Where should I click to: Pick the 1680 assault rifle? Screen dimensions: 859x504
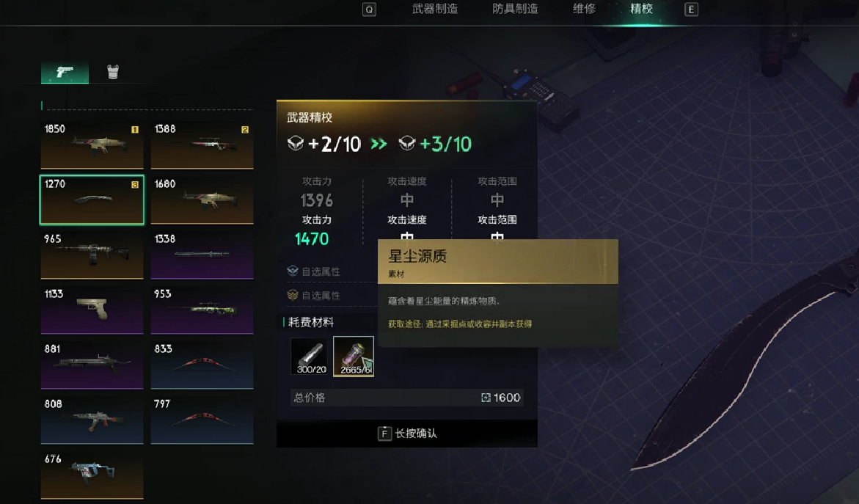[202, 200]
